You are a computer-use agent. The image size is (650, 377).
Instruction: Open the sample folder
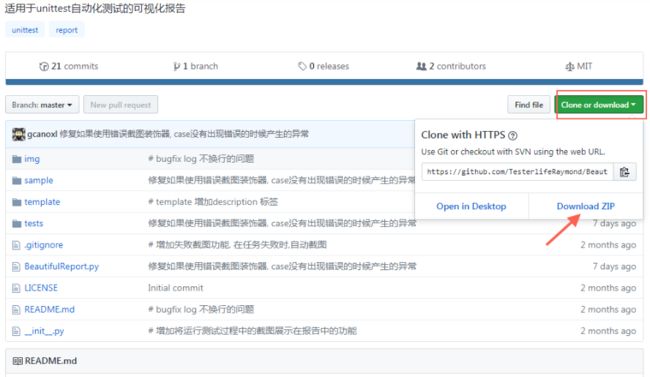[x=39, y=180]
